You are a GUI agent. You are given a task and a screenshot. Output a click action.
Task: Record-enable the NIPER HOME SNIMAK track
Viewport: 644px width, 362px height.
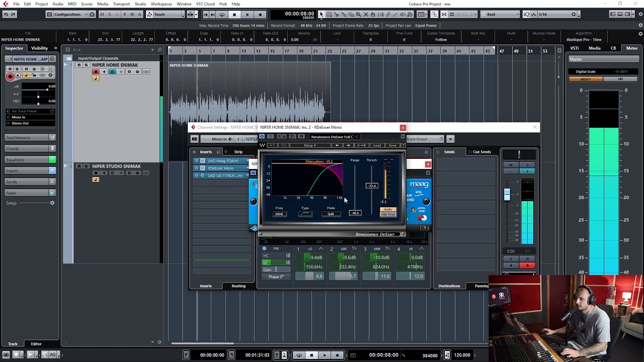pos(96,72)
